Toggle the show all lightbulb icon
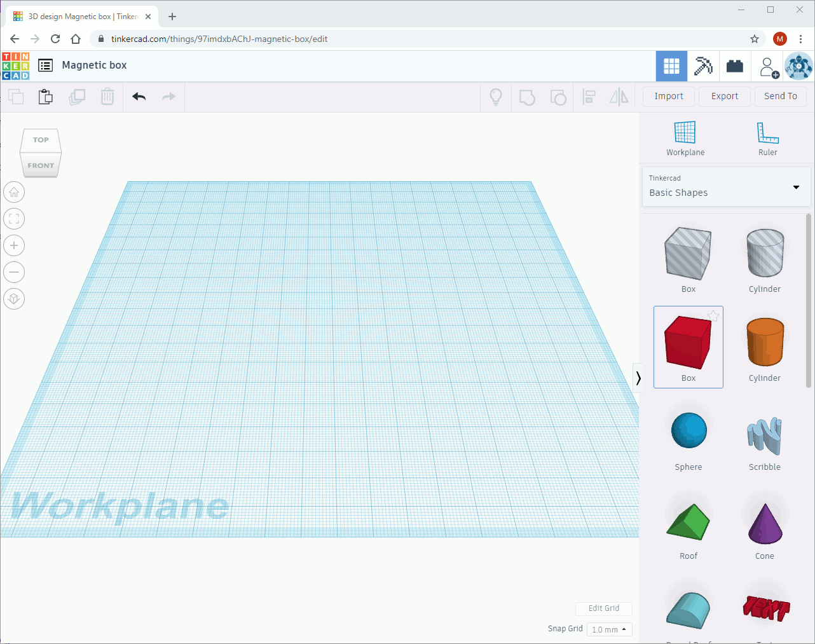 [x=496, y=97]
